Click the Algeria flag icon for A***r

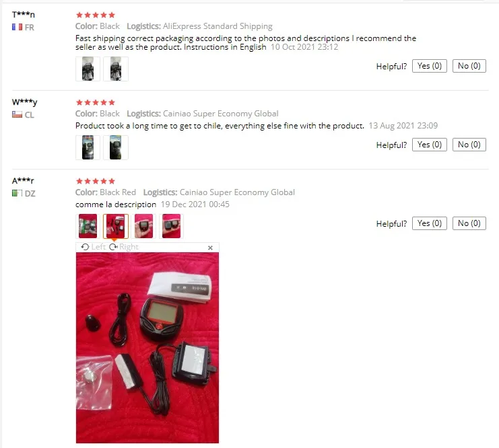tap(18, 193)
